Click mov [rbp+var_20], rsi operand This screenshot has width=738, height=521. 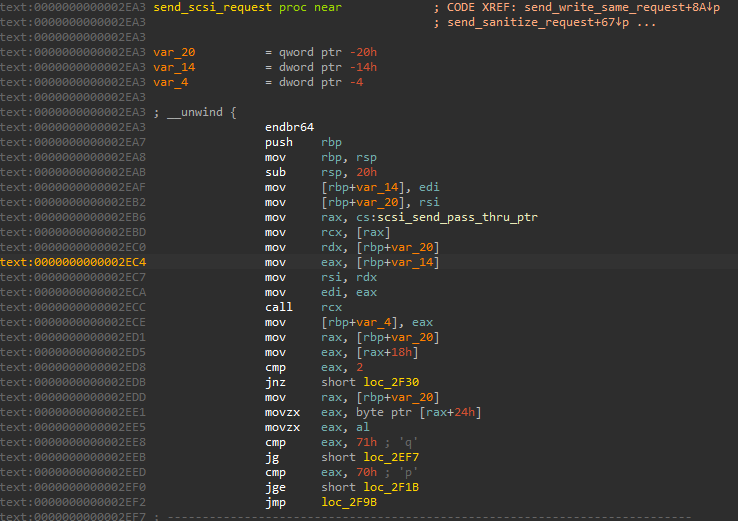(380, 202)
